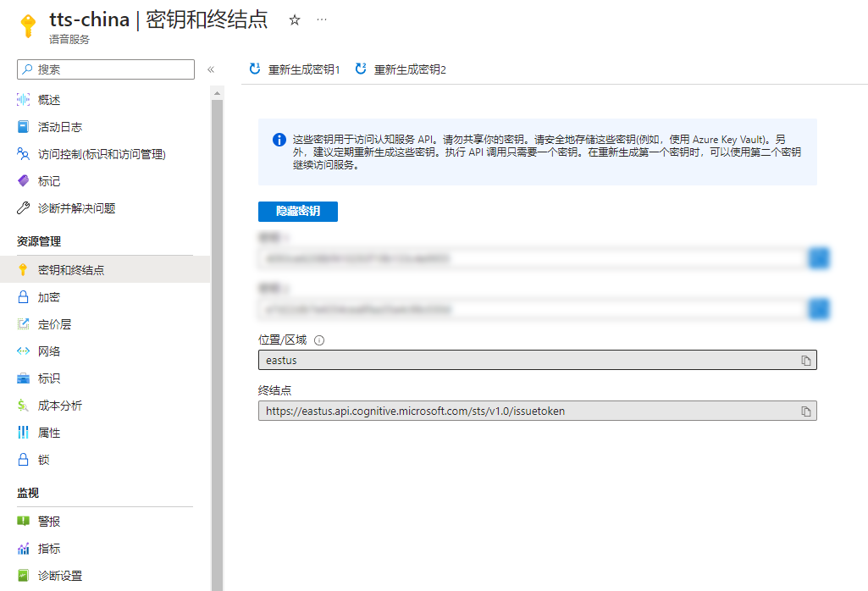Copy key 2 using its copy icon

click(x=819, y=309)
